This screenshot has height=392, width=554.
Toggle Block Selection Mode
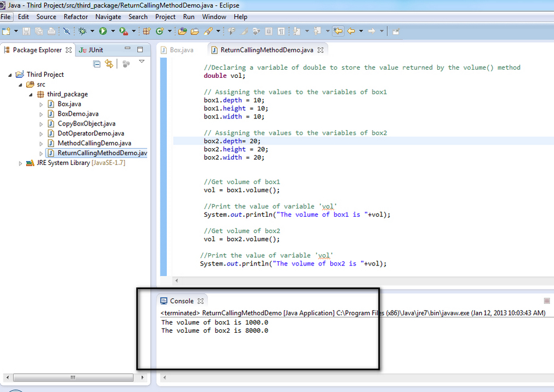coord(269,31)
